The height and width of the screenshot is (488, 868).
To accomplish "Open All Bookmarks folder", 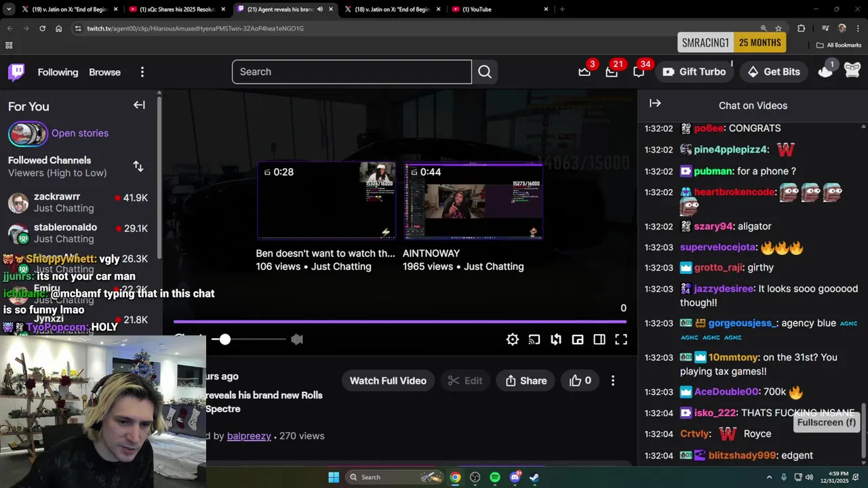I will (839, 45).
